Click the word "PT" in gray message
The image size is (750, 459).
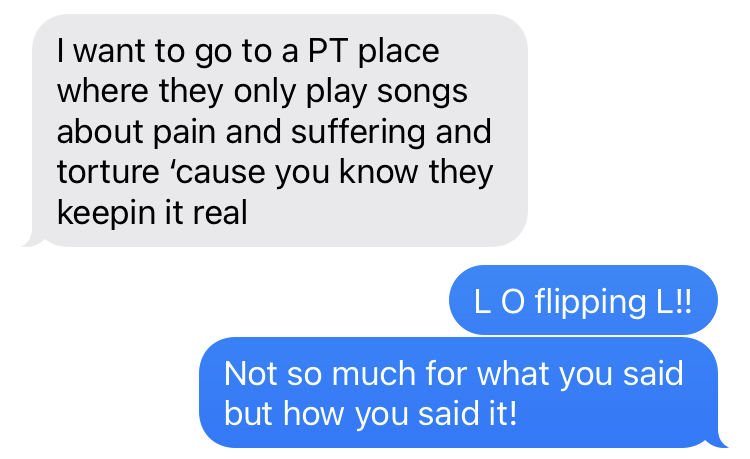(x=328, y=51)
